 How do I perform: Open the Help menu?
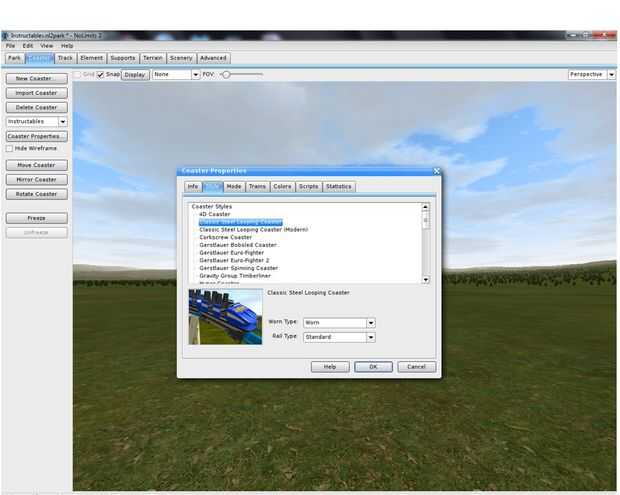pos(67,46)
